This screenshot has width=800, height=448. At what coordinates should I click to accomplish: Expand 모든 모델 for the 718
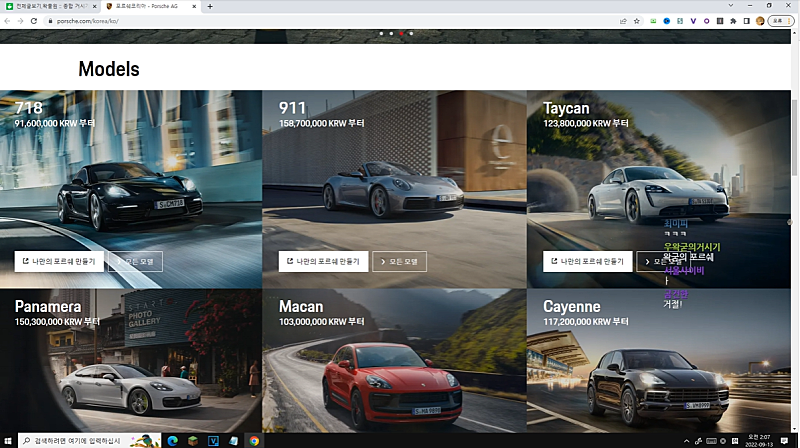click(x=135, y=261)
